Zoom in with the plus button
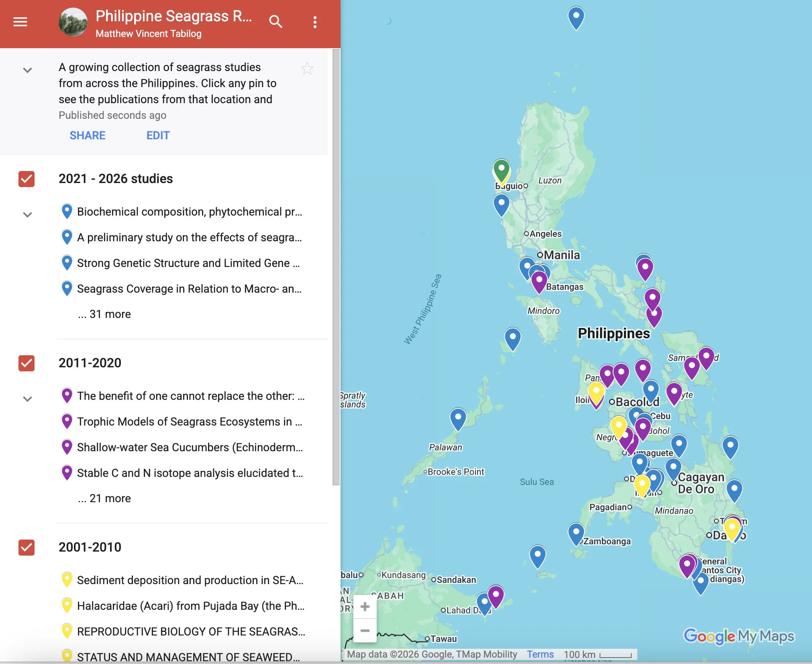 (x=365, y=606)
